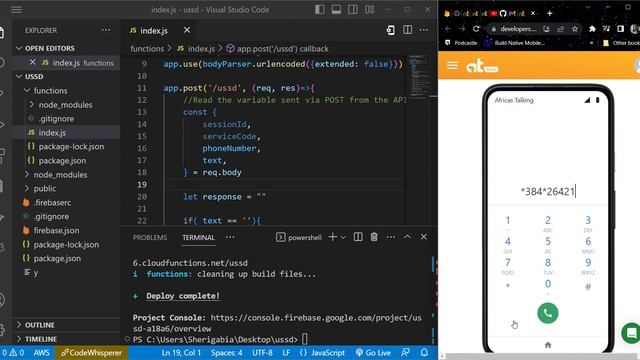This screenshot has width=640, height=360.
Task: Open Explorer views ellipsis menu
Action: 106,30
